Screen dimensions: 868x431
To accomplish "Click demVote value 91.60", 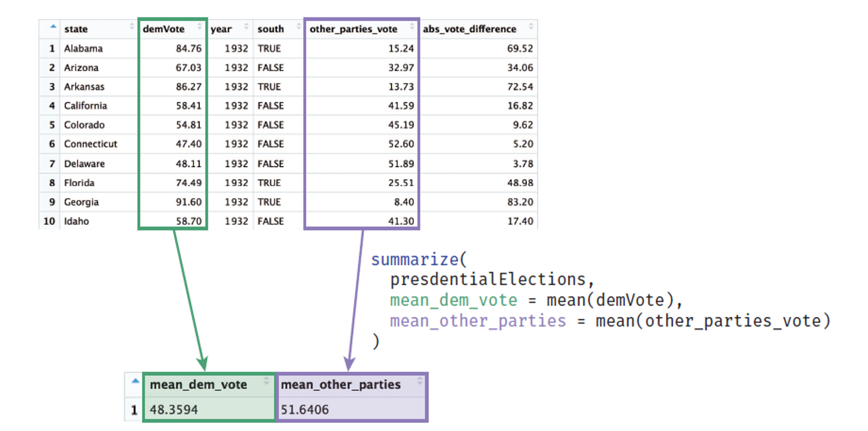I will (189, 202).
